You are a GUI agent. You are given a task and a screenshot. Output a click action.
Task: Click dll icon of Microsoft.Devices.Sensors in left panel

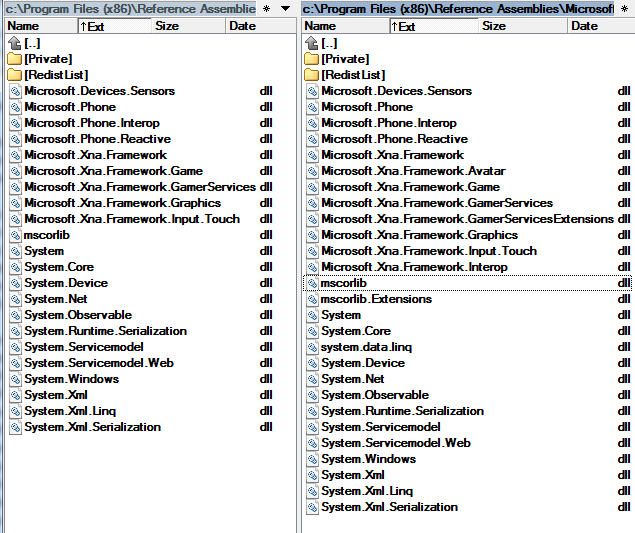[15, 91]
